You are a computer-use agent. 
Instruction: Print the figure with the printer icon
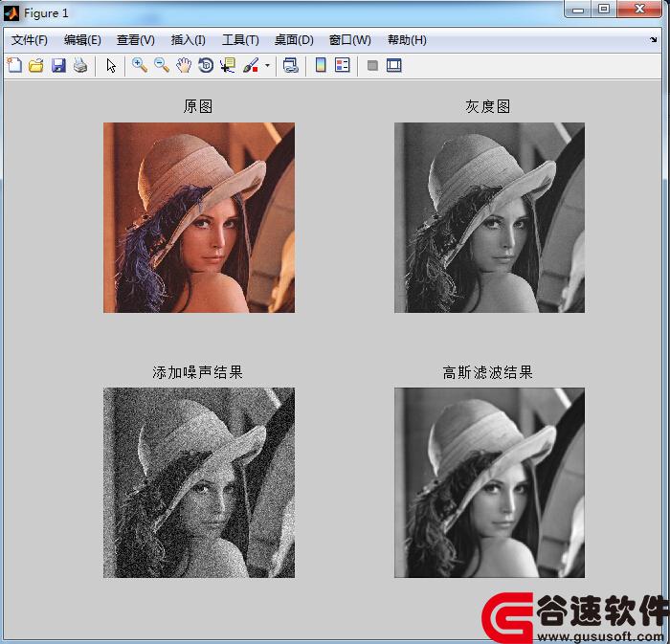tap(80, 65)
